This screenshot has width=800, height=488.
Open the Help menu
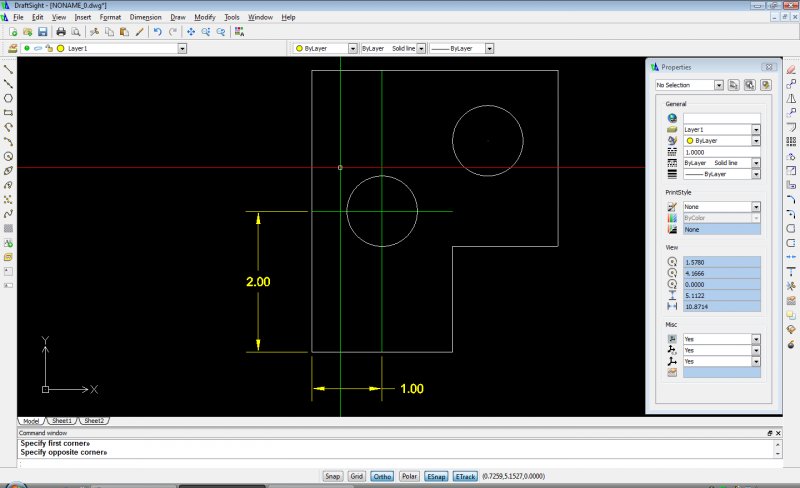click(288, 17)
